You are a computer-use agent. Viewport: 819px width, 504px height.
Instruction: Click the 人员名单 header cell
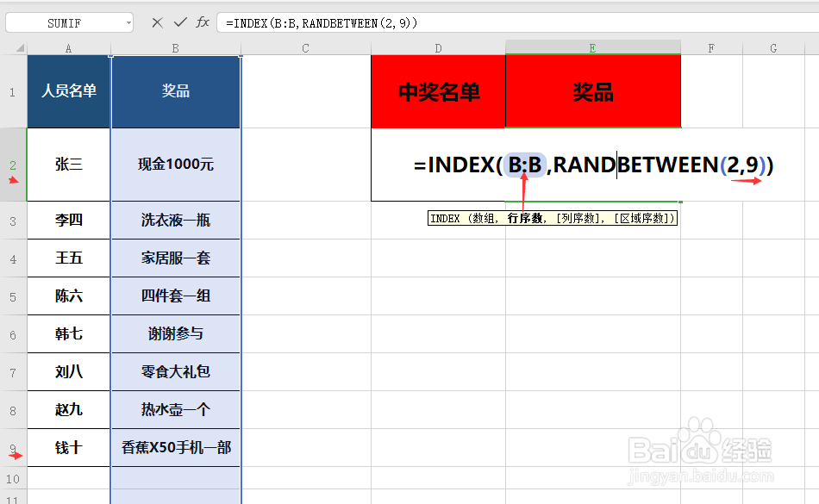(69, 91)
